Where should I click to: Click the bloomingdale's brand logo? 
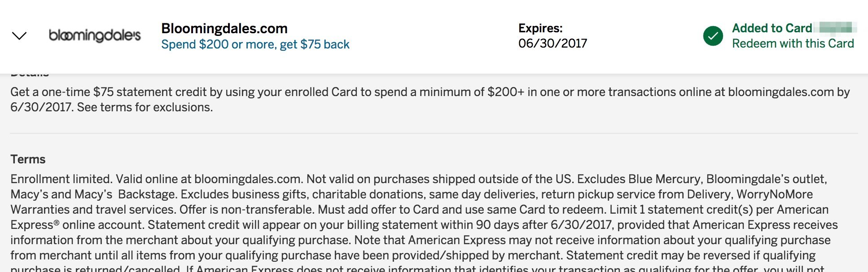tap(95, 35)
